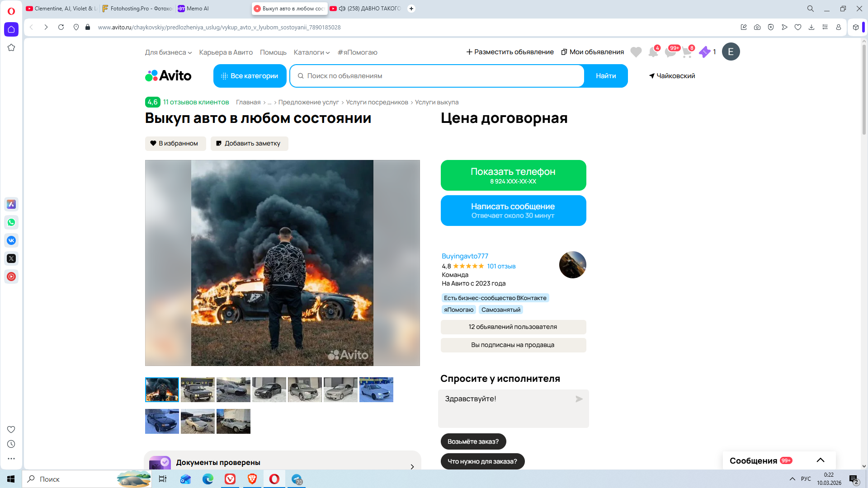Open Avito notifications bell icon
This screenshot has height=488, width=868.
tap(653, 52)
